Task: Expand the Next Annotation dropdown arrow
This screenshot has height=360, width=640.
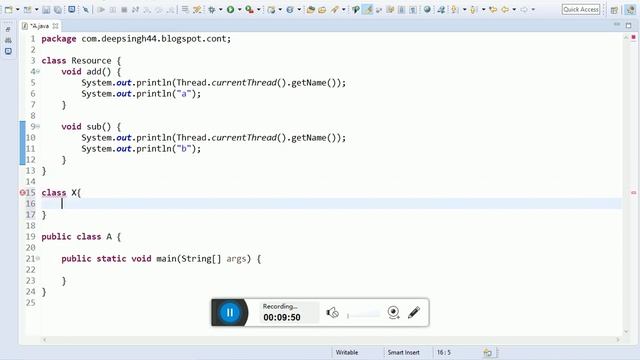Action: [464, 9]
